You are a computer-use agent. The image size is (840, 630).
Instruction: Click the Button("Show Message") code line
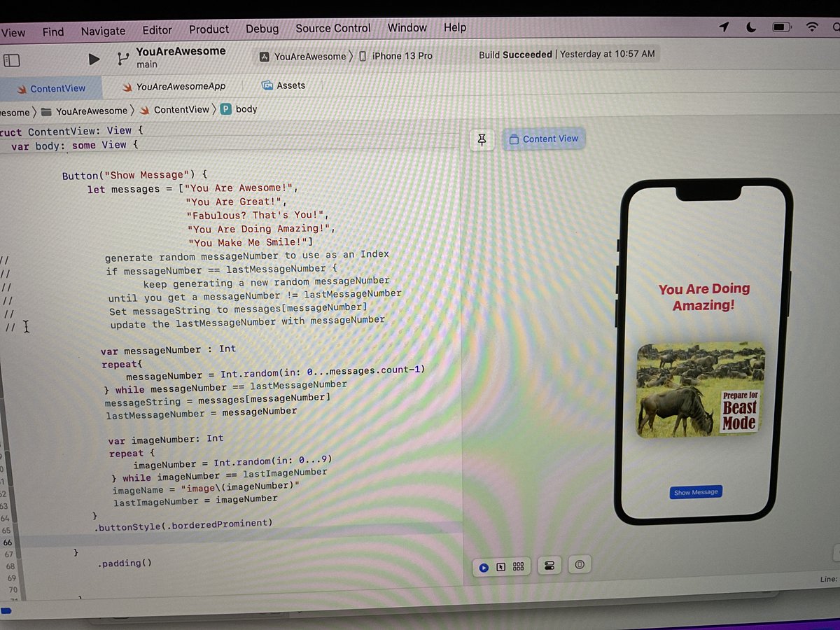(x=134, y=175)
